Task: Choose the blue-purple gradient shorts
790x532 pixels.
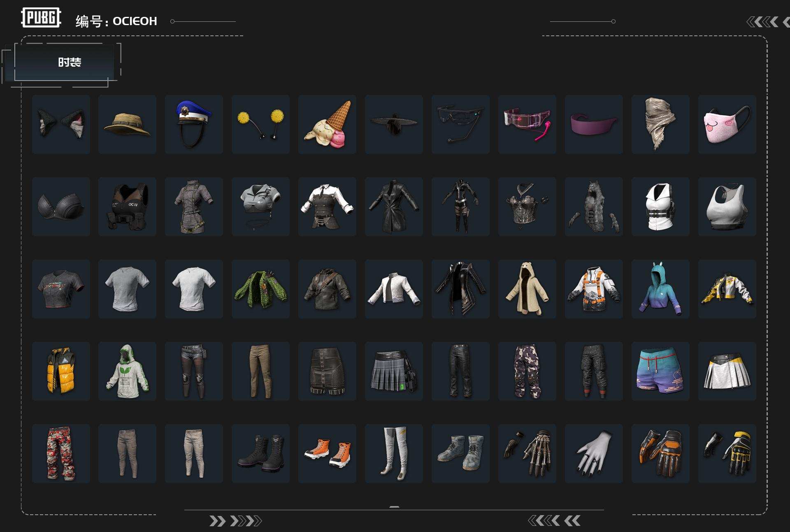Action: click(660, 371)
